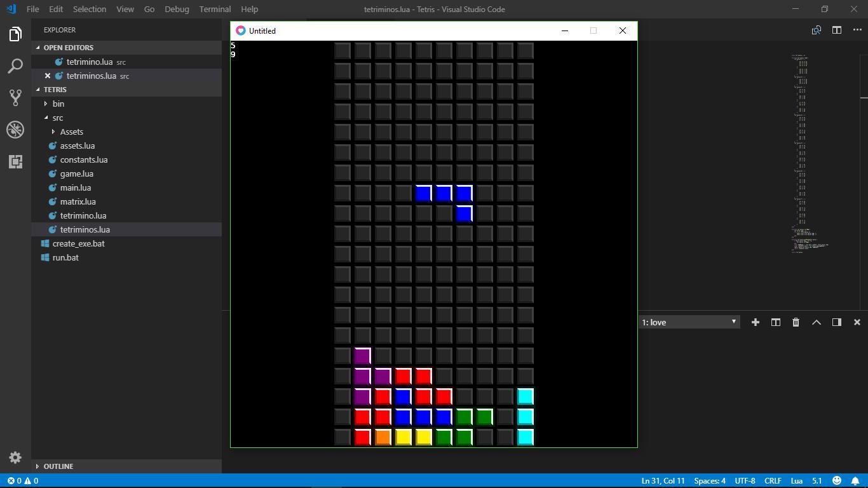The image size is (868, 488).
Task: Open the editor More Actions ellipsis
Action: (857, 30)
